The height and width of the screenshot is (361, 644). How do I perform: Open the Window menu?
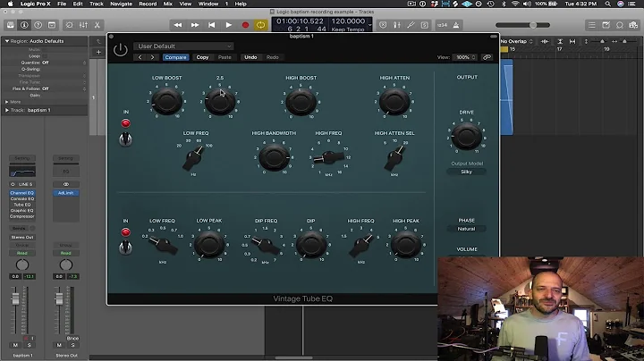pyautogui.click(x=208, y=4)
